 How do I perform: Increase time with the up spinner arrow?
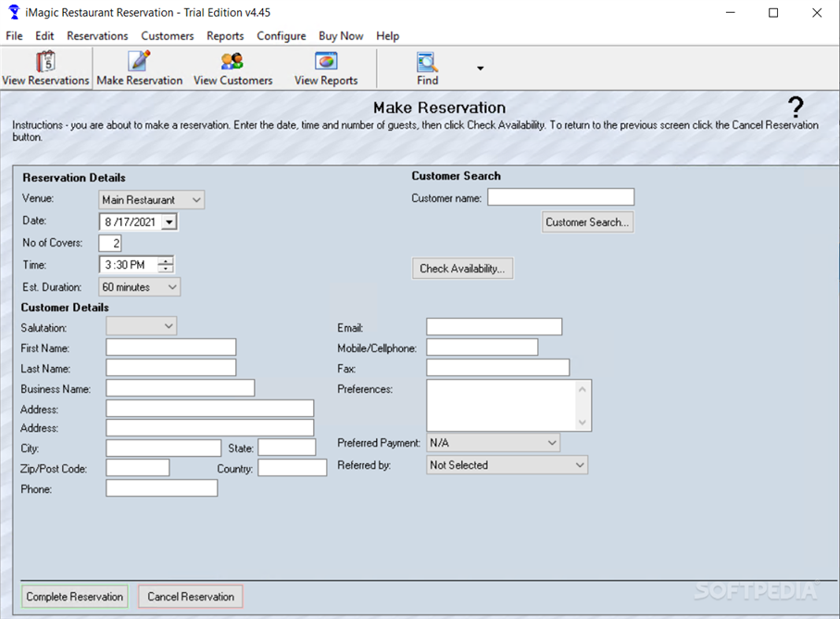click(x=166, y=260)
